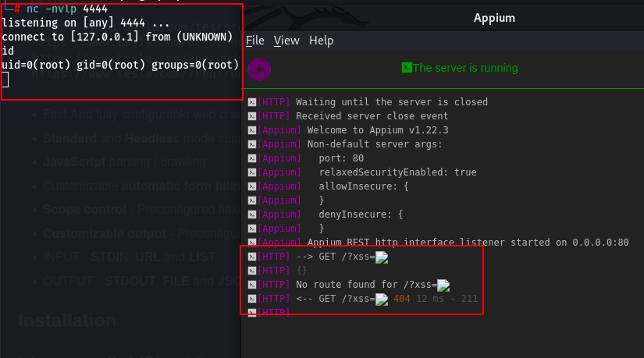
Task: Click 'nc -nvlp 4444' command in terminal
Action: point(67,9)
